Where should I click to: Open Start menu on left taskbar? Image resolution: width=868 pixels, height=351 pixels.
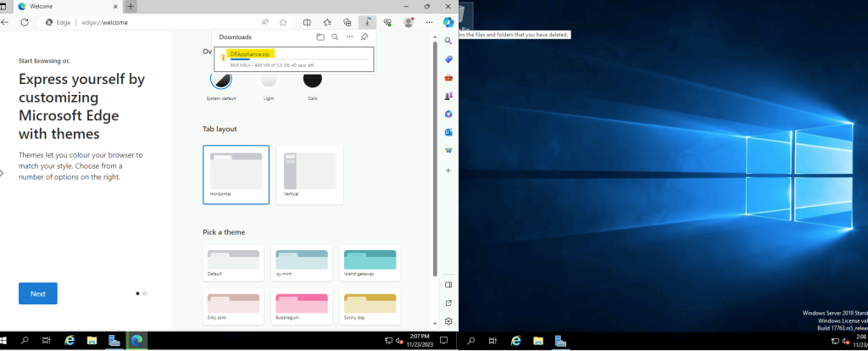pos(3,341)
